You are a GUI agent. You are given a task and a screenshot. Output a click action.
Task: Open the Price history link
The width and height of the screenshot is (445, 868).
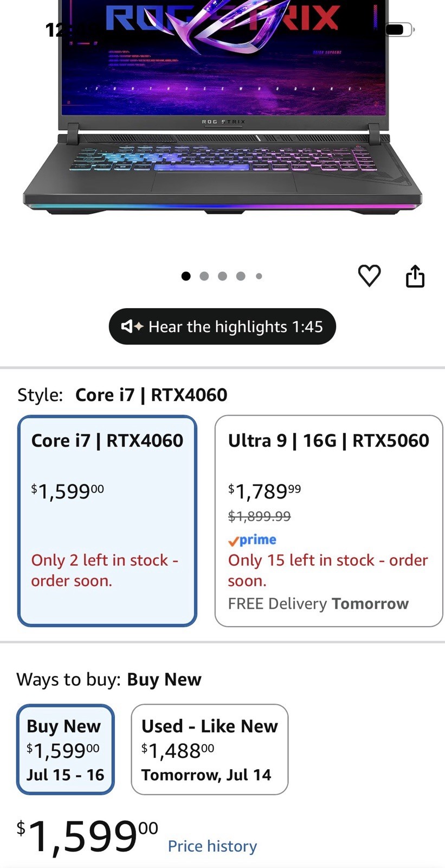(212, 846)
